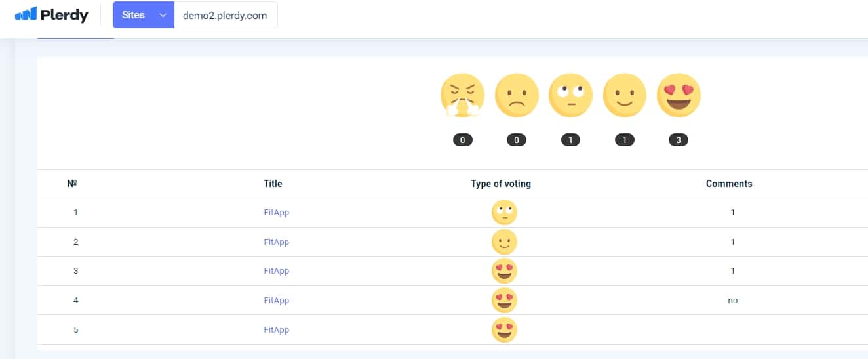The image size is (868, 359).
Task: Select the angry steaming emoji rating
Action: pyautogui.click(x=462, y=96)
